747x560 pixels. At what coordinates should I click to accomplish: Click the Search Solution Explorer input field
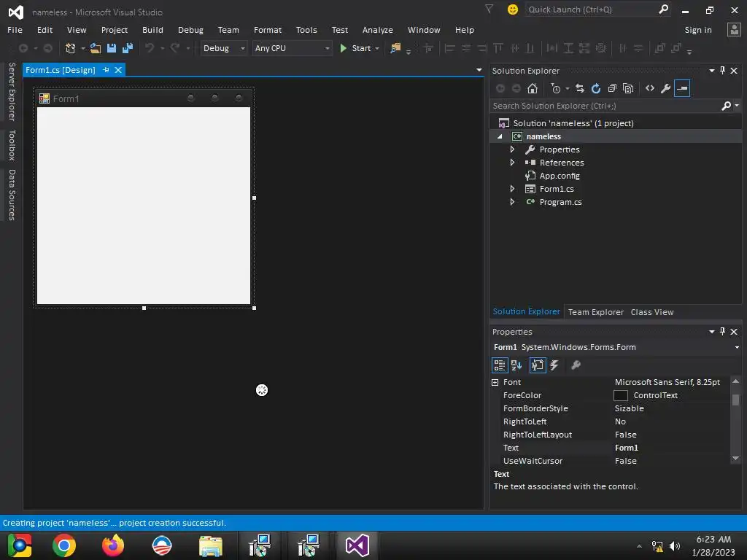[x=605, y=106]
